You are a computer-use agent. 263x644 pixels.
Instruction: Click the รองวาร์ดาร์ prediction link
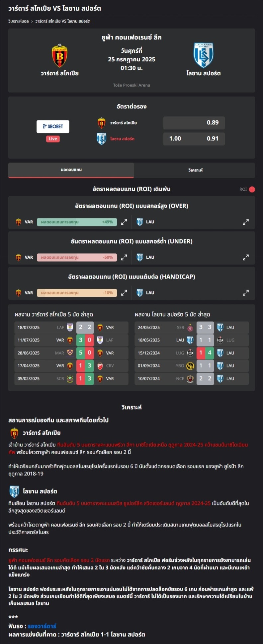pyautogui.click(x=42, y=626)
